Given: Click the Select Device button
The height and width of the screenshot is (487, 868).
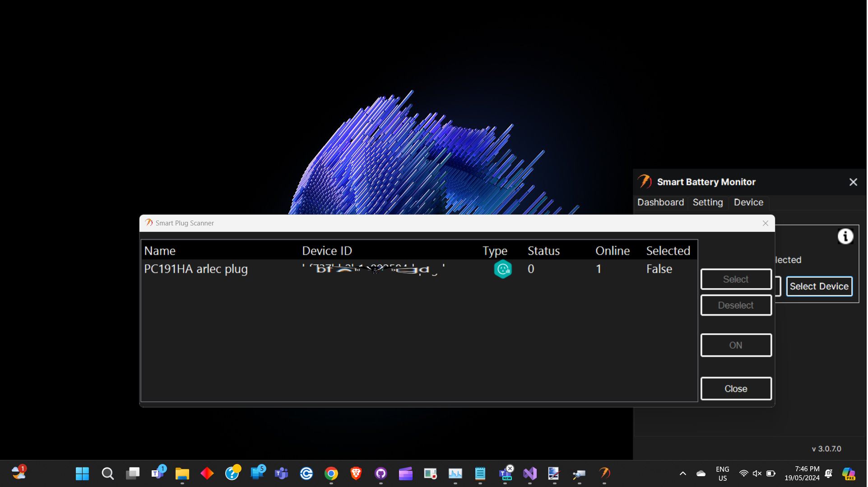Looking at the screenshot, I should (819, 286).
